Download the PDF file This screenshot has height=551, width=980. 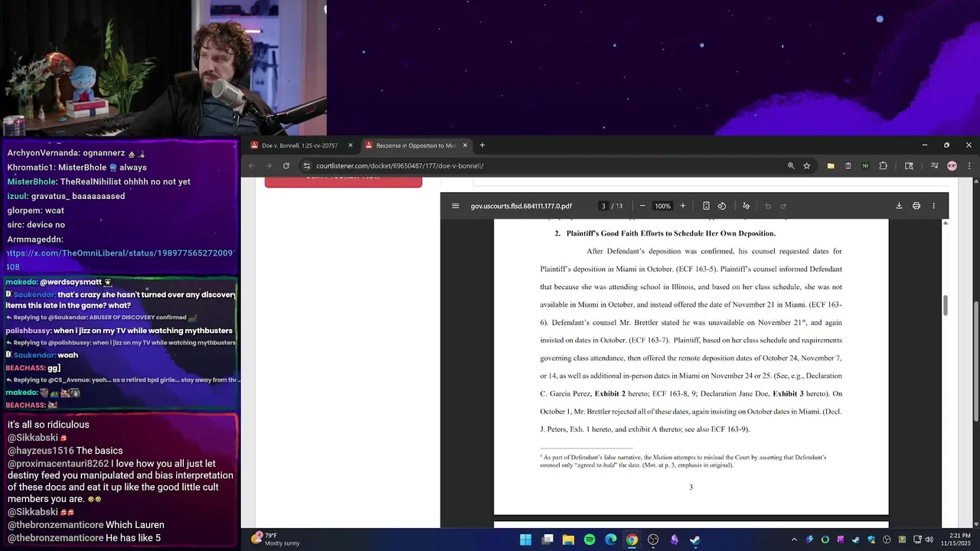coord(899,206)
